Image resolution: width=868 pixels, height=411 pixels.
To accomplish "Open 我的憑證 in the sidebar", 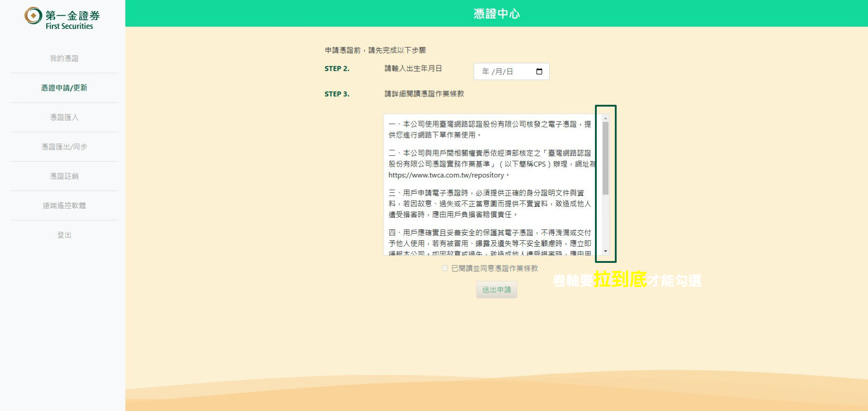I will pyautogui.click(x=64, y=58).
